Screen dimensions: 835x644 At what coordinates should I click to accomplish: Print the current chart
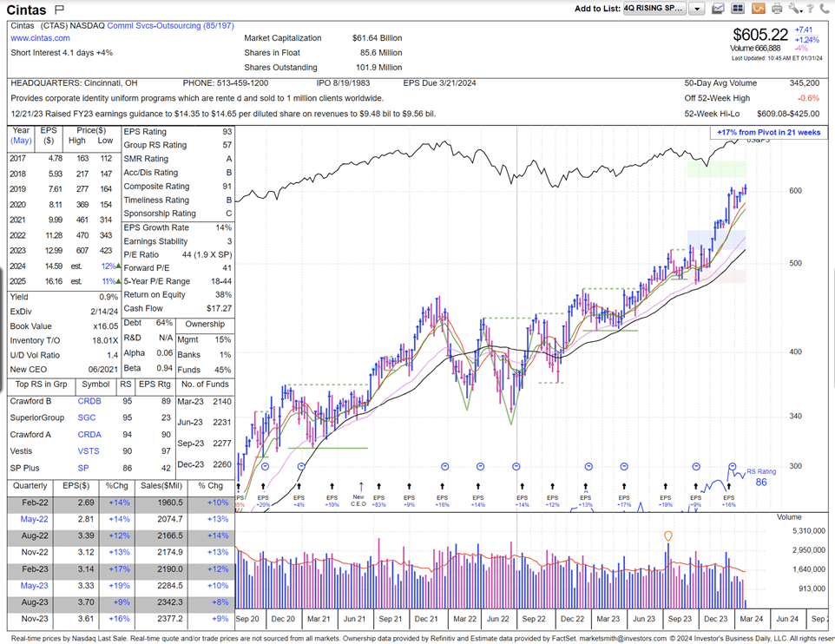778,8
